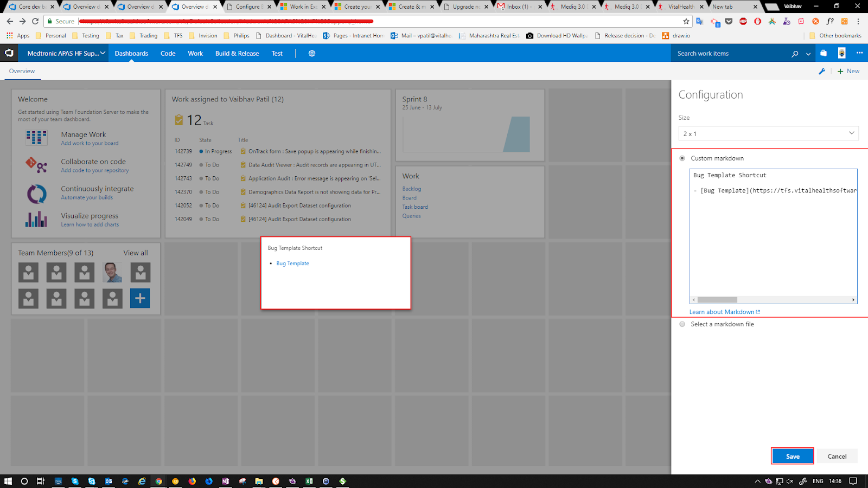868x488 pixels.
Task: Select the Continuously integrate icon
Action: pyautogui.click(x=35, y=192)
